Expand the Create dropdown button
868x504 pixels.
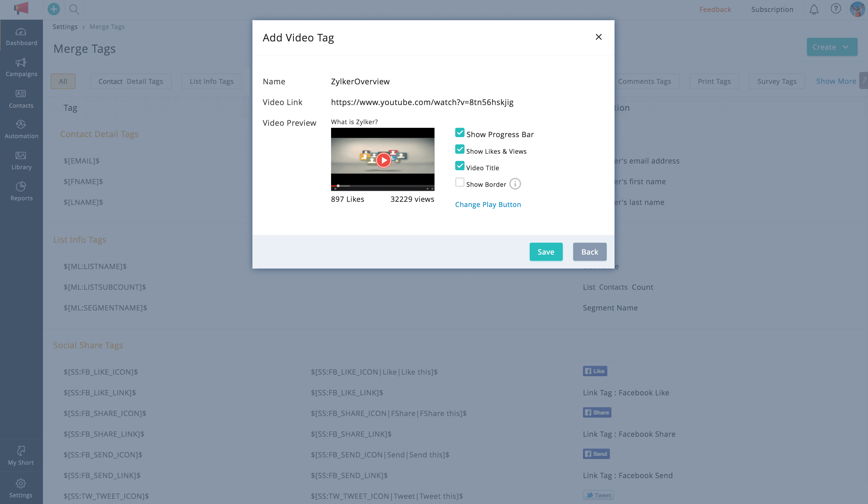[832, 47]
